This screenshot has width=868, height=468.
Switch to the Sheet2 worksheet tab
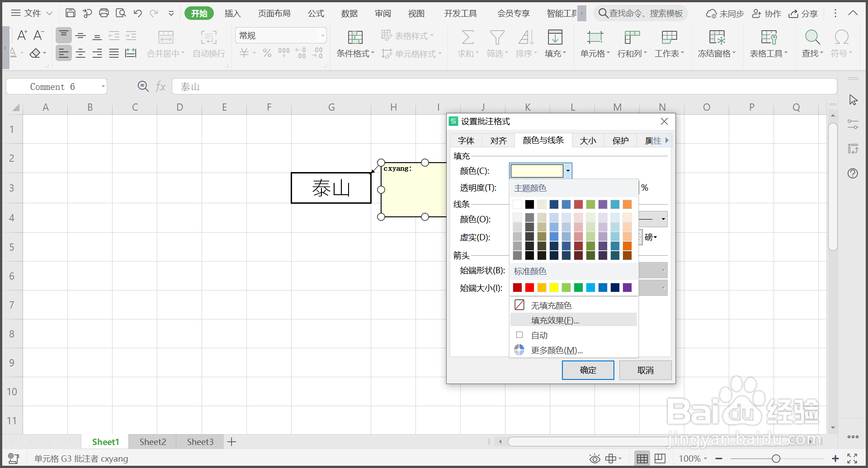[153, 442]
